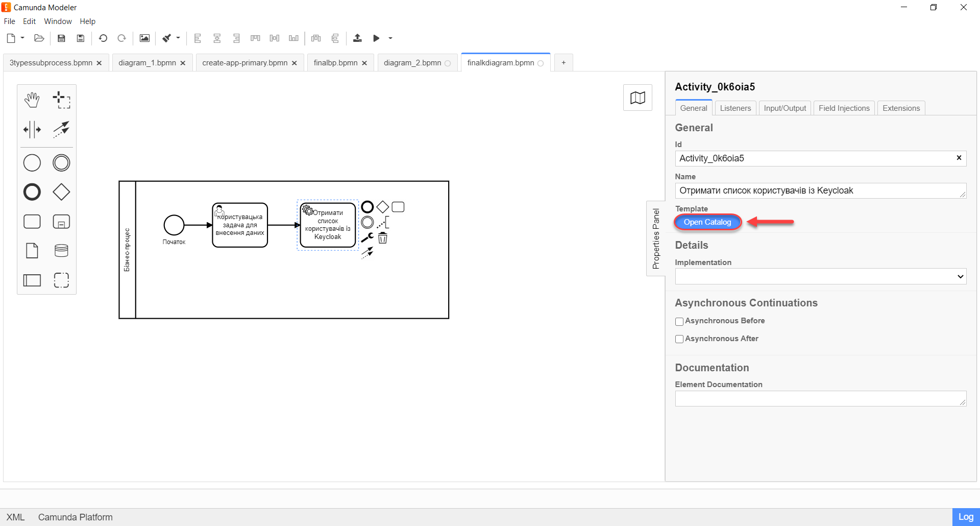Create a data store reference
This screenshot has width=980, height=526.
coord(61,251)
